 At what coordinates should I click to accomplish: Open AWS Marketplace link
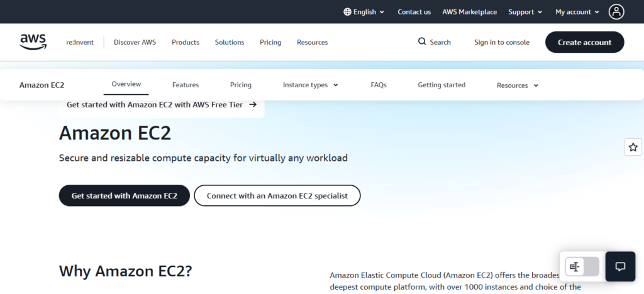tap(469, 12)
